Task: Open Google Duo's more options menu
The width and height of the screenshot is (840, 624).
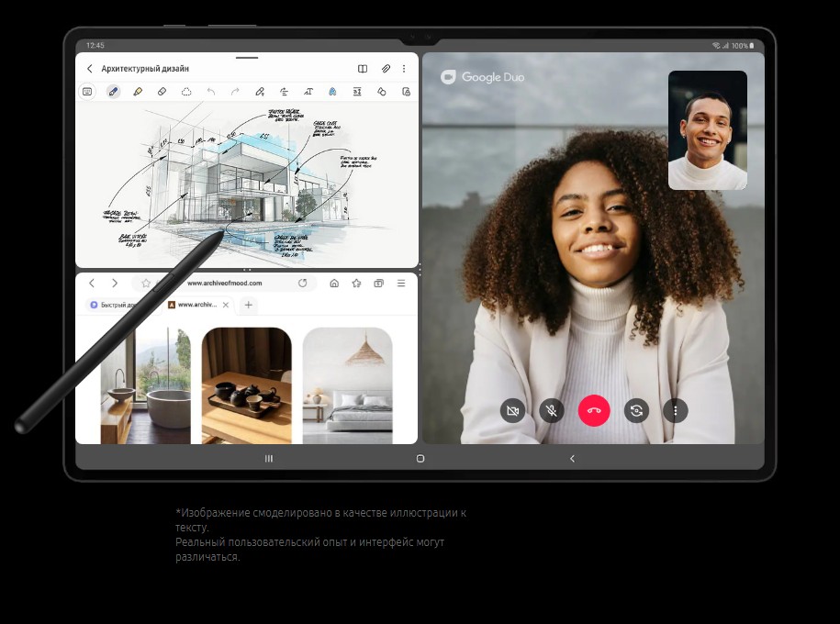Action: (x=675, y=410)
